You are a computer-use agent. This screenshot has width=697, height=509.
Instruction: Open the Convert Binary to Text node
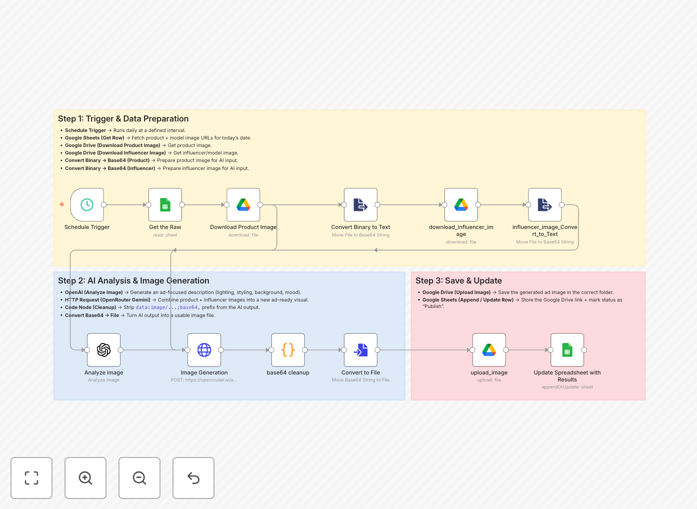click(x=361, y=204)
